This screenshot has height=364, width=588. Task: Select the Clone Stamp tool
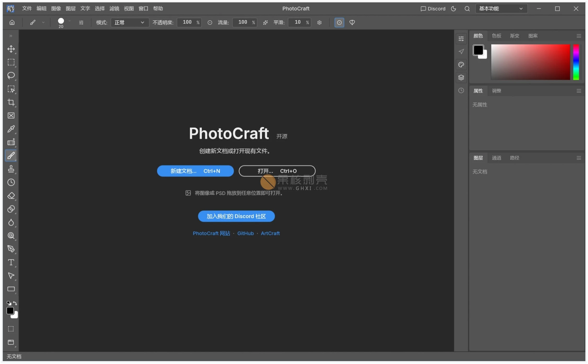[x=11, y=169]
